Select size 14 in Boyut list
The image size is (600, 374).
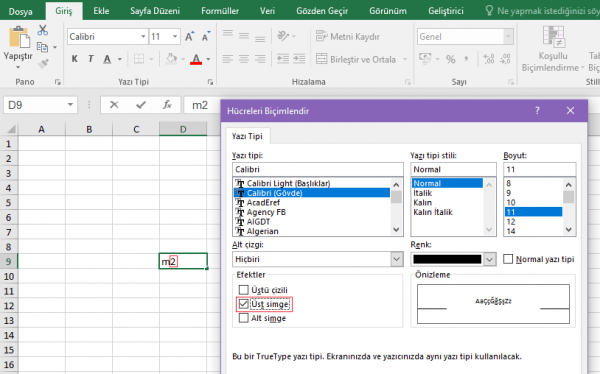point(510,231)
